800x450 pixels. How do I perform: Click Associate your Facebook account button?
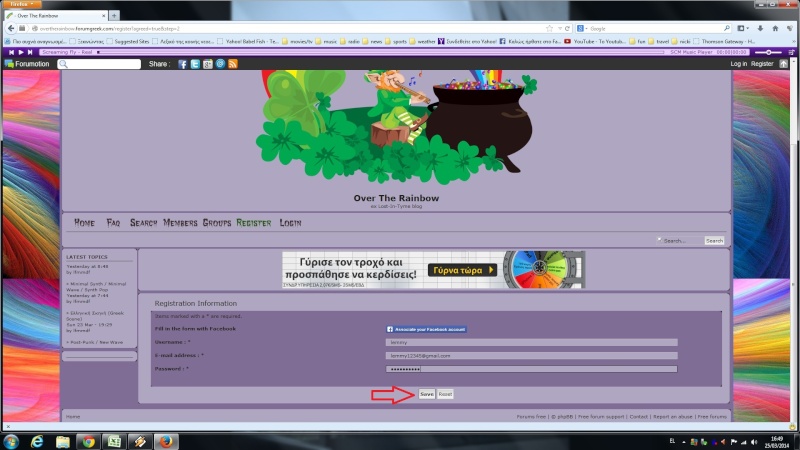coord(426,329)
